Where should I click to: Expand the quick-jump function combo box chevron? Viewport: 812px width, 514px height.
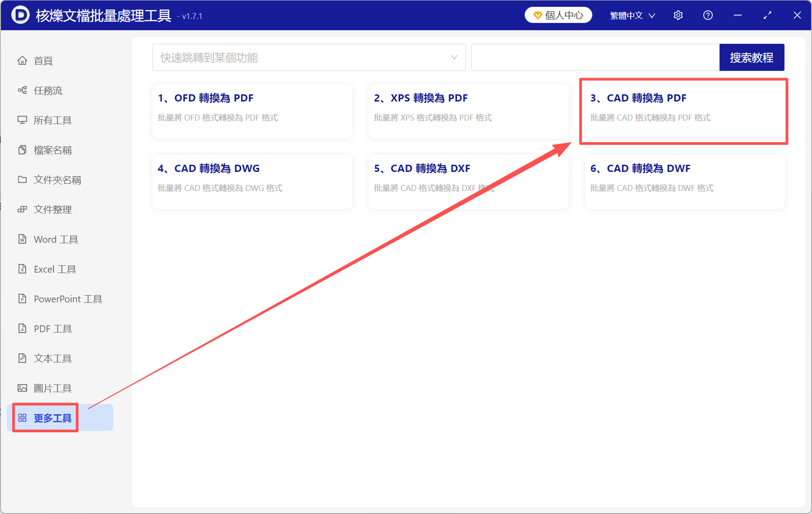point(453,57)
